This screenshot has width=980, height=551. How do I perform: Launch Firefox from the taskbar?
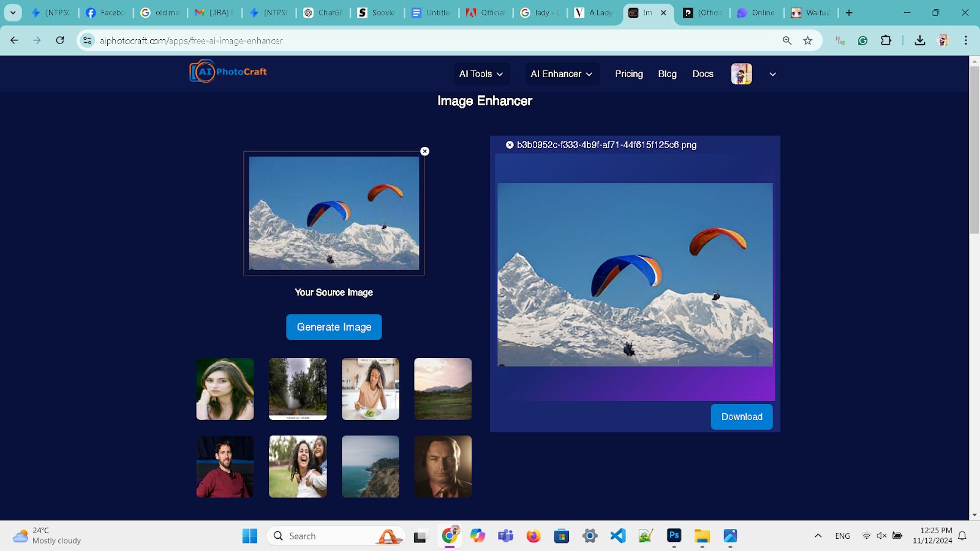point(533,536)
